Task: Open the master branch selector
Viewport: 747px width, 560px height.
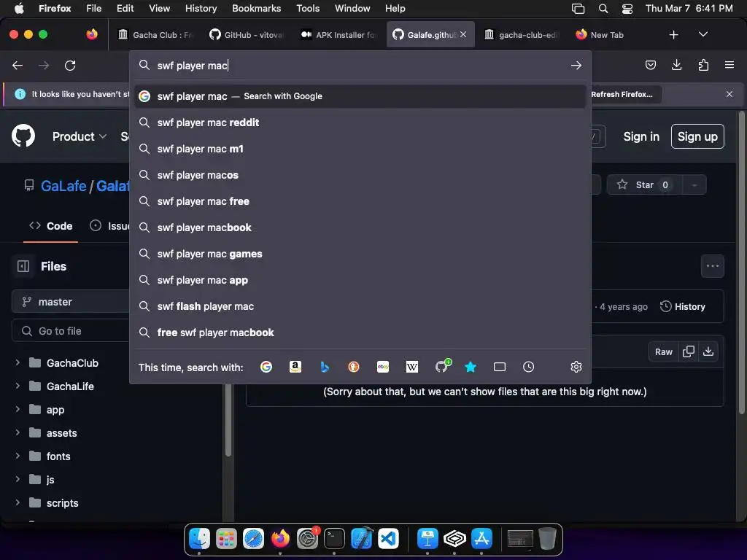Action: [x=71, y=302]
